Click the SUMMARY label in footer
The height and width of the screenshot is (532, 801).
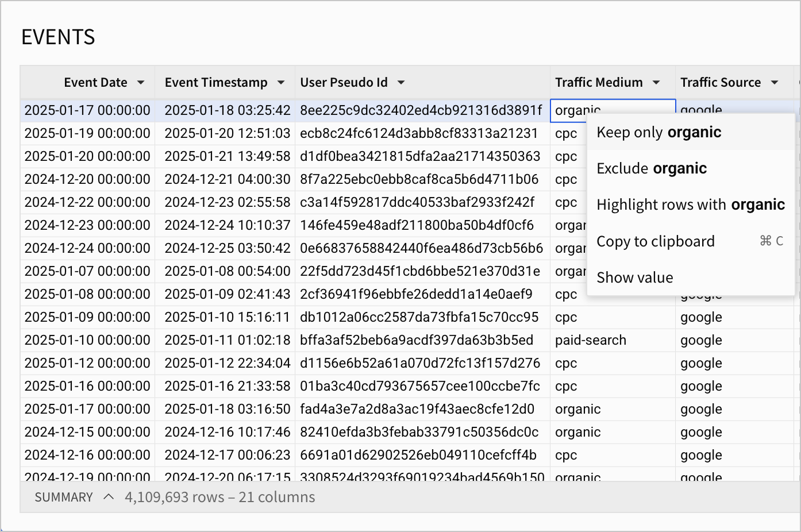point(64,497)
